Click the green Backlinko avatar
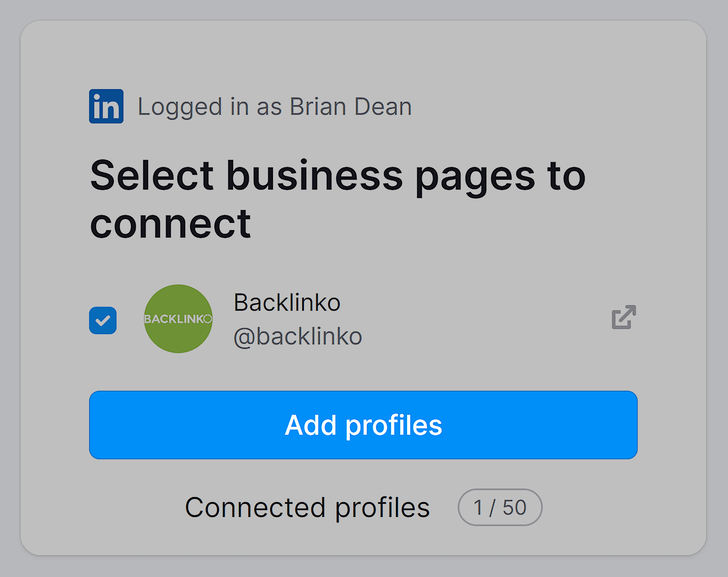The width and height of the screenshot is (728, 577). point(178,318)
